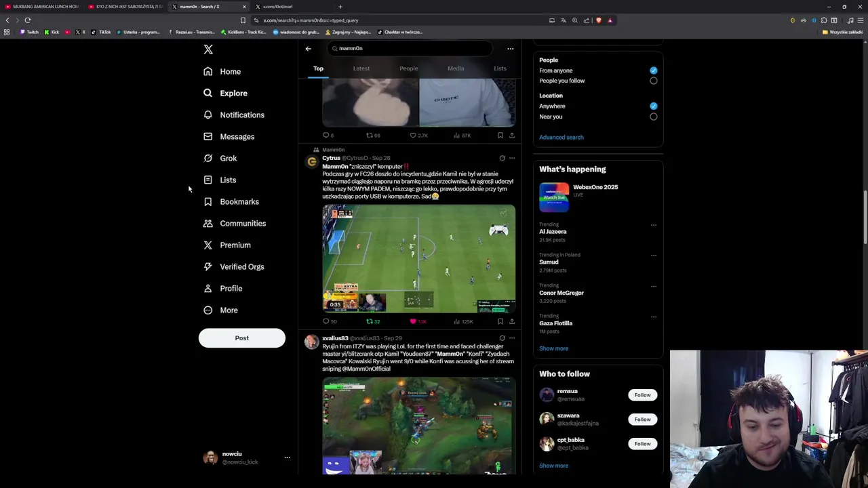The height and width of the screenshot is (488, 868).
Task: Open more options on xvalius83 post
Action: 512,338
